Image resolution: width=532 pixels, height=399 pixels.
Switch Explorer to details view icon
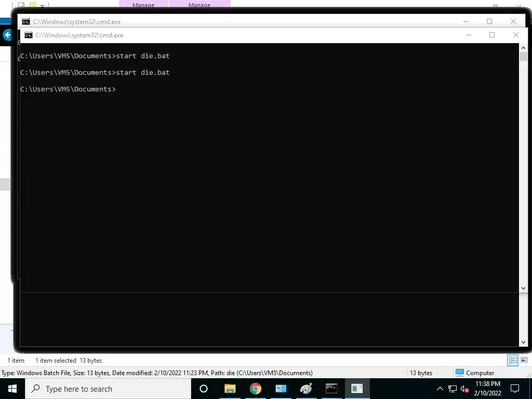pos(513,361)
